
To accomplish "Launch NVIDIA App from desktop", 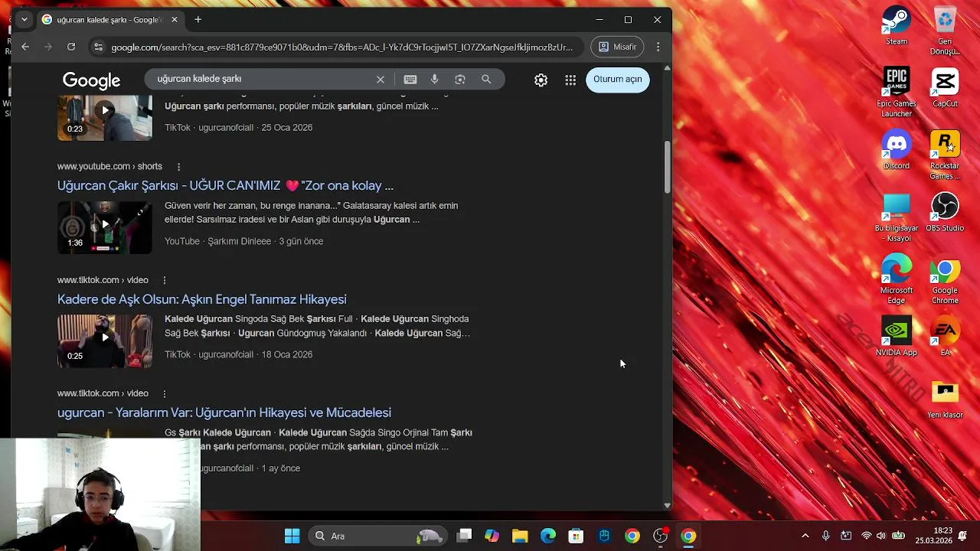I will click(x=896, y=337).
